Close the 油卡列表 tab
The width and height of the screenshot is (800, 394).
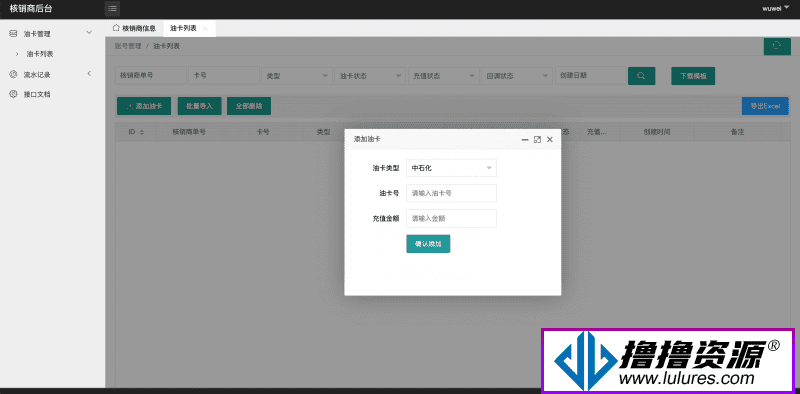click(x=205, y=29)
